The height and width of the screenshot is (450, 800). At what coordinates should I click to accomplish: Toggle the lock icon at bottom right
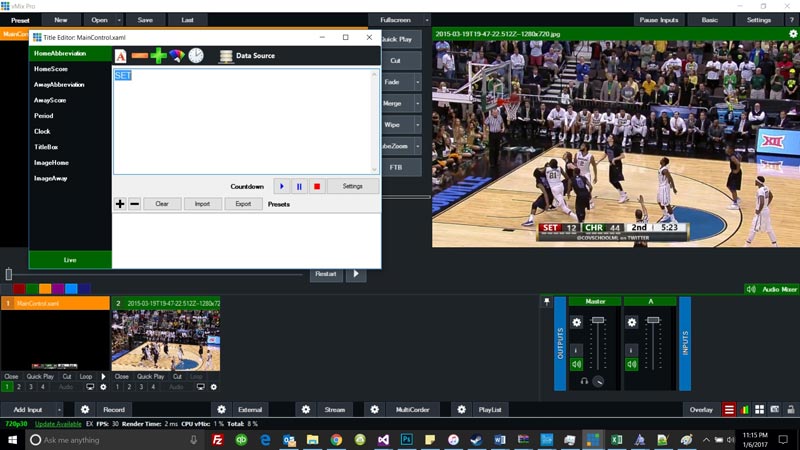(x=791, y=409)
